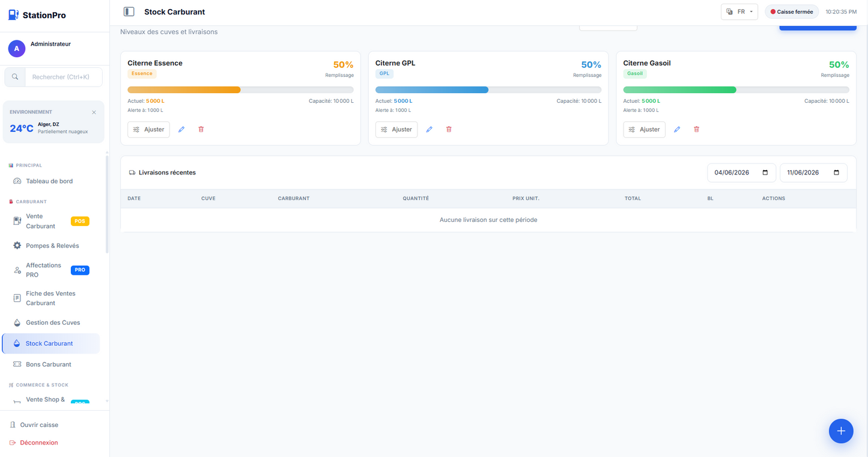The width and height of the screenshot is (868, 457).
Task: Click the blue GPL fill bar
Action: pyautogui.click(x=432, y=90)
